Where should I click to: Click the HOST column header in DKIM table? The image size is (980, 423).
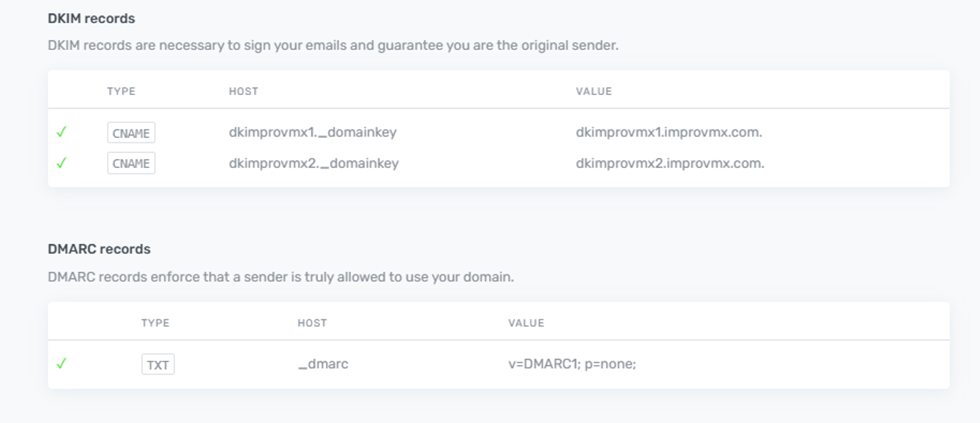[243, 91]
